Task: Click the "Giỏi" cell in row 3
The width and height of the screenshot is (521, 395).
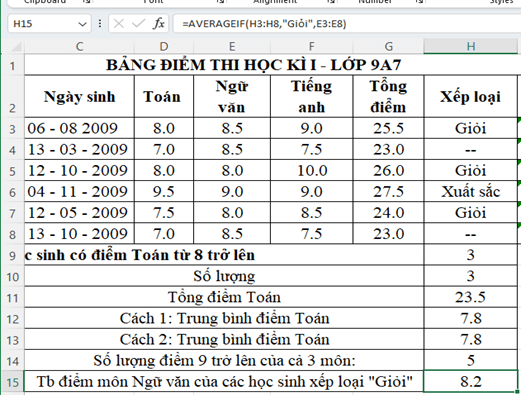Action: click(470, 128)
